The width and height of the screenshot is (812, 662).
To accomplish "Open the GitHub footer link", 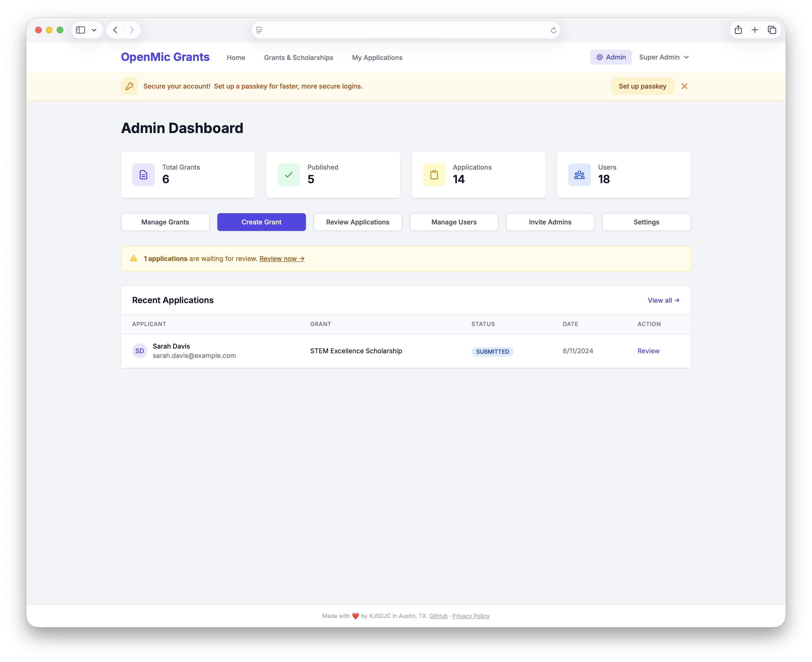I will pyautogui.click(x=438, y=616).
